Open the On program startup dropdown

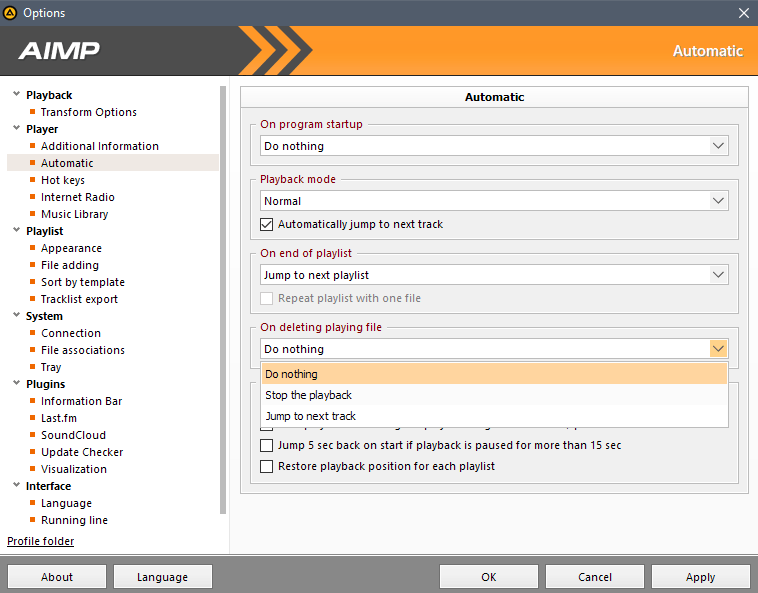pos(494,146)
